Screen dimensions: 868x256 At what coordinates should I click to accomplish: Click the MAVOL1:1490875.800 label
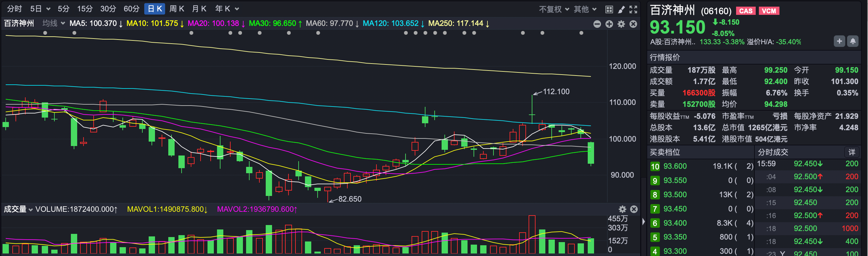167,209
